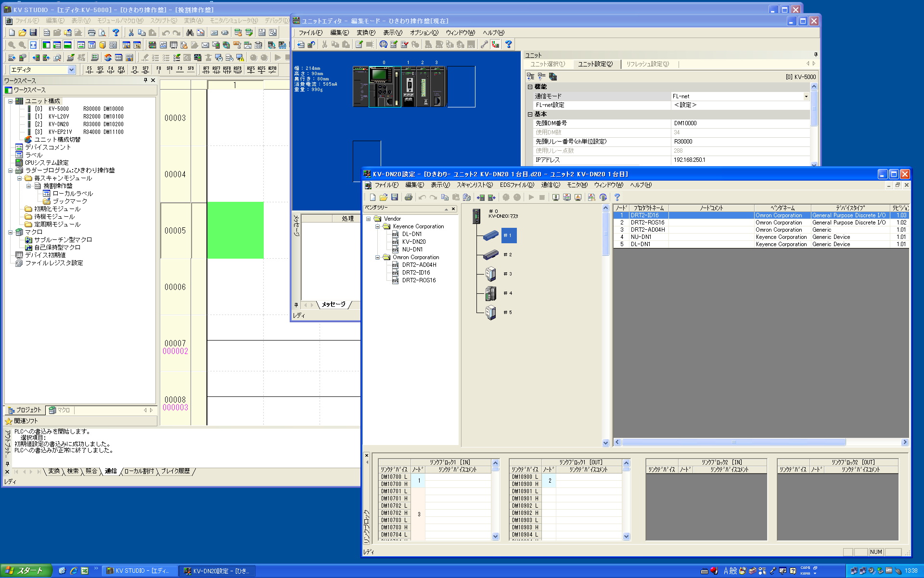Collapse Keyence Corporation folder
Screen dimensions: 924x578
378,226
